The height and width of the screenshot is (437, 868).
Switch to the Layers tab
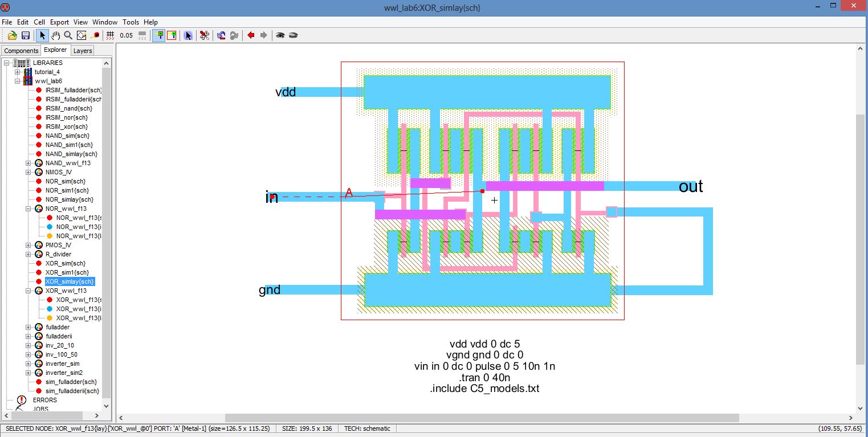click(83, 51)
